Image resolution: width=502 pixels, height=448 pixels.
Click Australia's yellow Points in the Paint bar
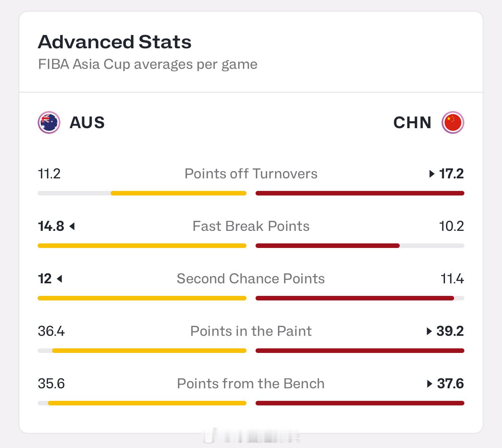(x=149, y=351)
